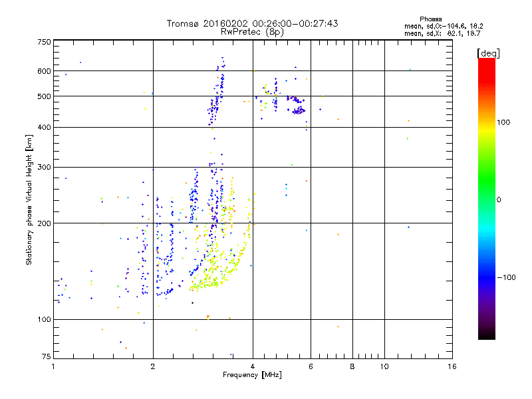
Task: Click the x-axis tick label '6'
Action: point(311,366)
